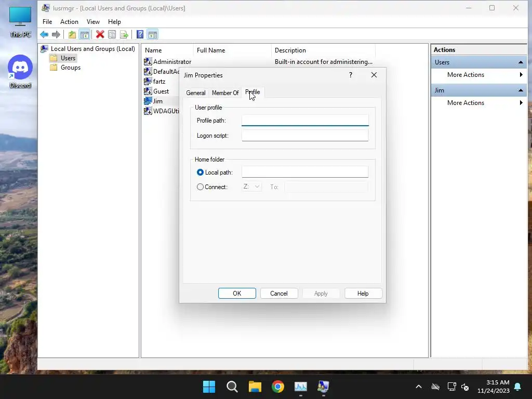This screenshot has height=399, width=532.
Task: Open Discord desktop shortcut
Action: pos(20,72)
